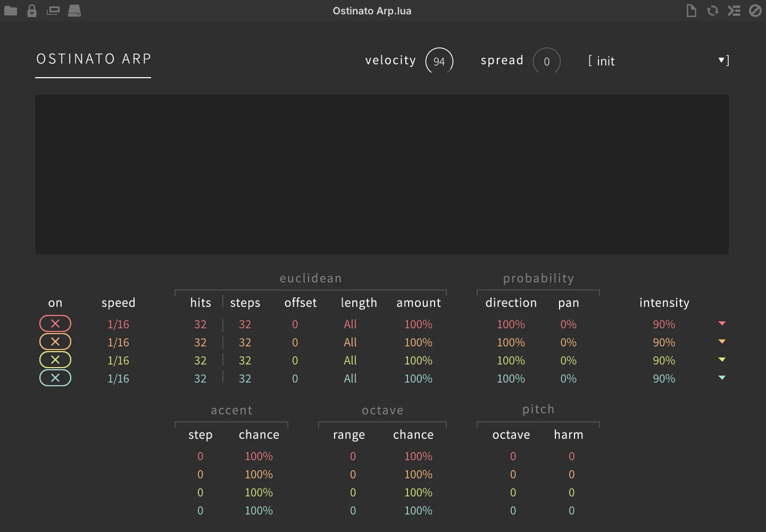
Task: Expand the yellow arrow beside third intensity
Action: (722, 360)
